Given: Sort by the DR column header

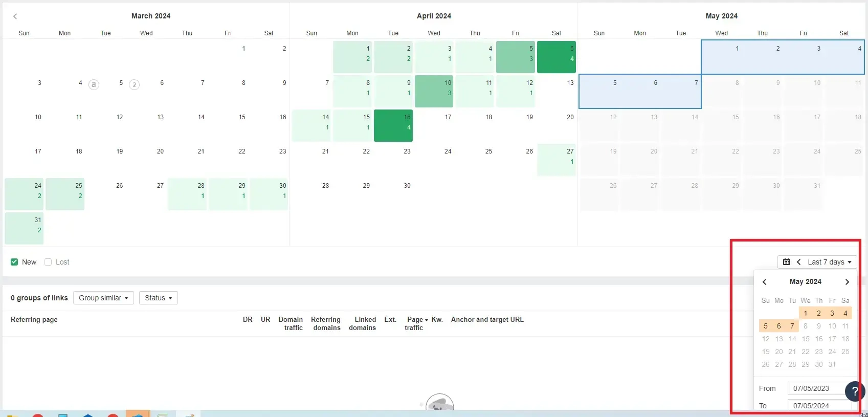Looking at the screenshot, I should [248, 319].
